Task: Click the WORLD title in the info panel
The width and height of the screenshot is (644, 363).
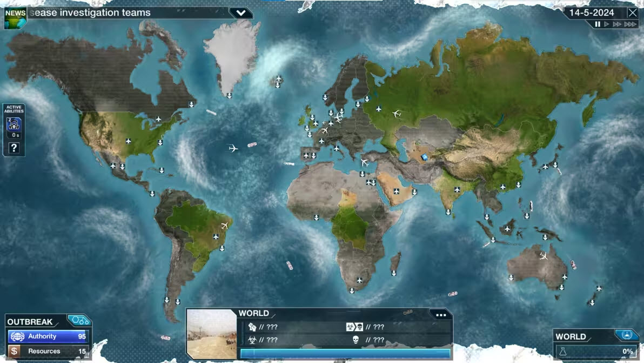Action: click(x=254, y=313)
